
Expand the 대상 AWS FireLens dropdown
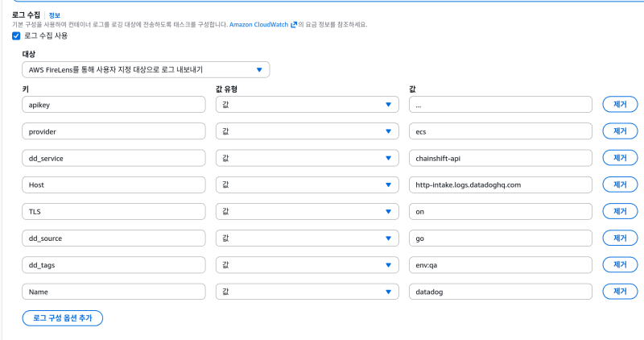[x=146, y=70]
